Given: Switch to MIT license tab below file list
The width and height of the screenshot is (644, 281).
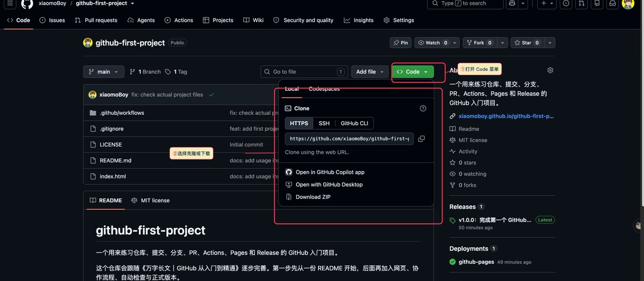Looking at the screenshot, I should coord(150,201).
